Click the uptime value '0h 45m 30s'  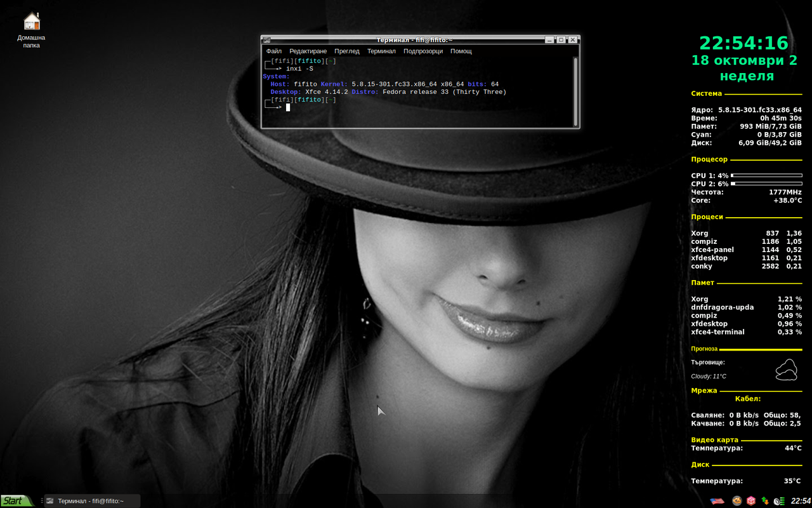(781, 118)
